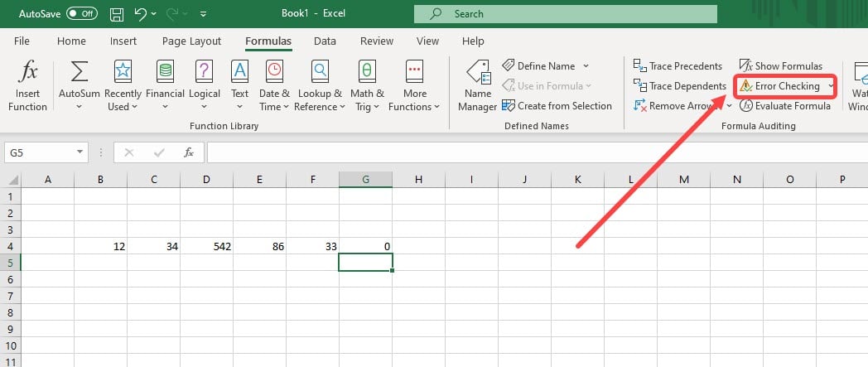The width and height of the screenshot is (868, 367).
Task: Select column P header
Action: pyautogui.click(x=842, y=179)
